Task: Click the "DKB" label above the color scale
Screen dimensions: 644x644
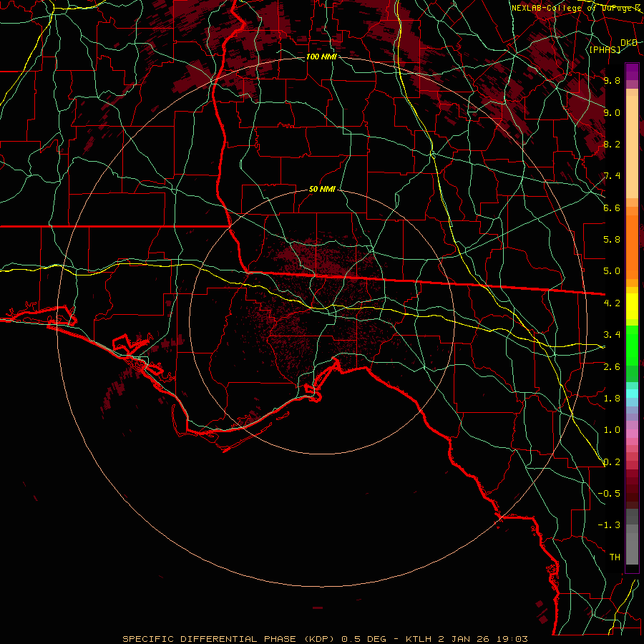Action: (629, 43)
